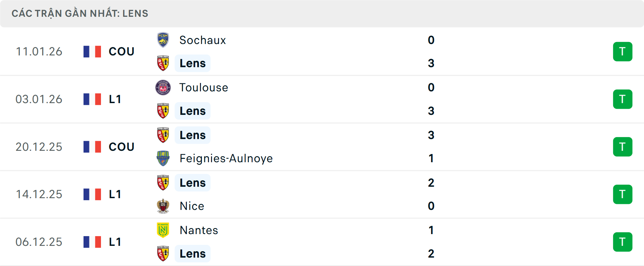Click the French flag beside 06.12.25

[x=92, y=242]
